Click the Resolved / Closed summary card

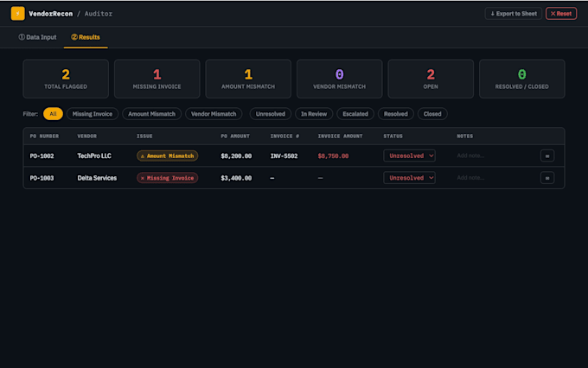click(522, 79)
